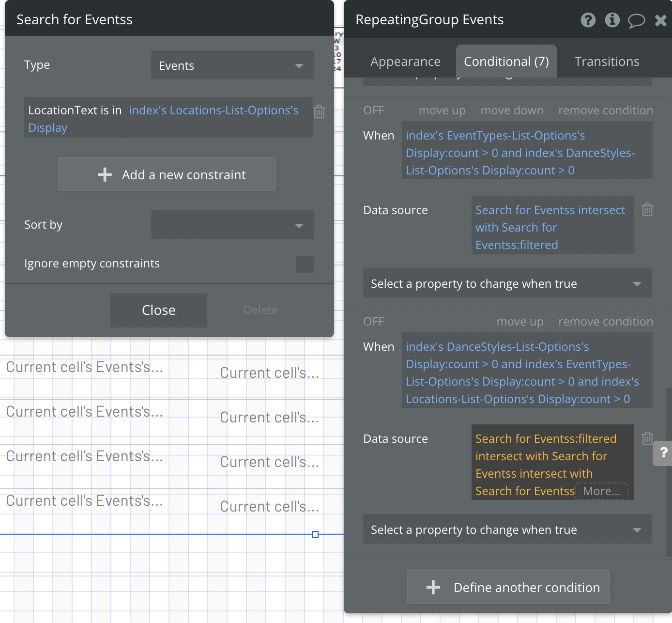The image size is (672, 623).
Task: Switch to the Transitions tab
Action: pos(607,62)
